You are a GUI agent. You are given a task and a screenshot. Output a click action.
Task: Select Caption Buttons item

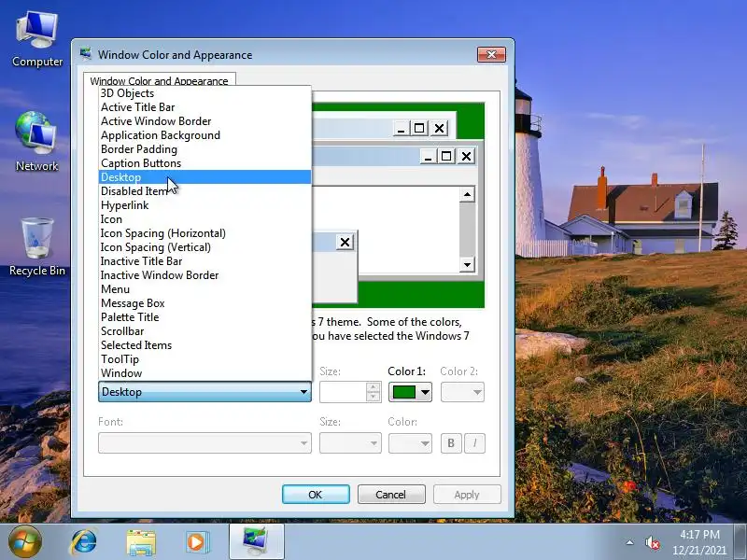[204, 163]
